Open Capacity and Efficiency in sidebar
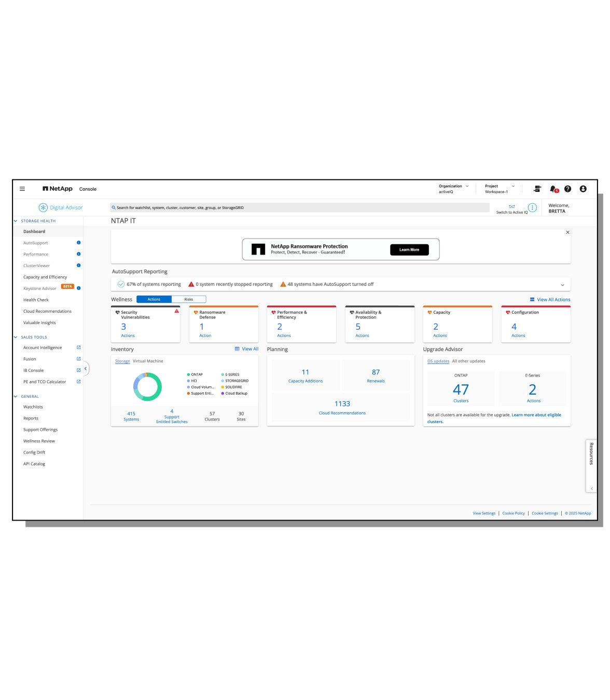 45,277
